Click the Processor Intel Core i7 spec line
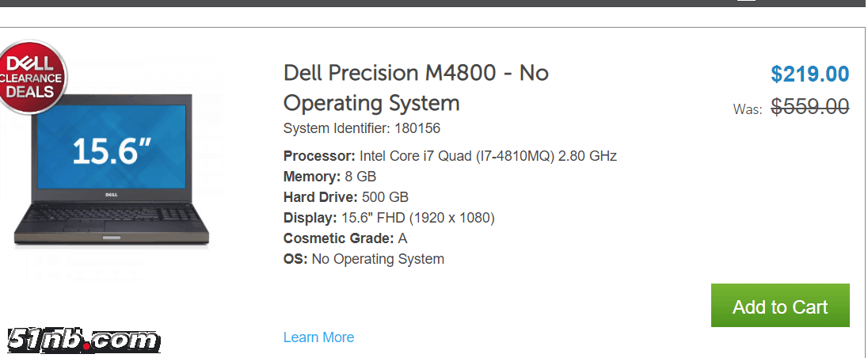Image resolution: width=868 pixels, height=358 pixels. (449, 156)
